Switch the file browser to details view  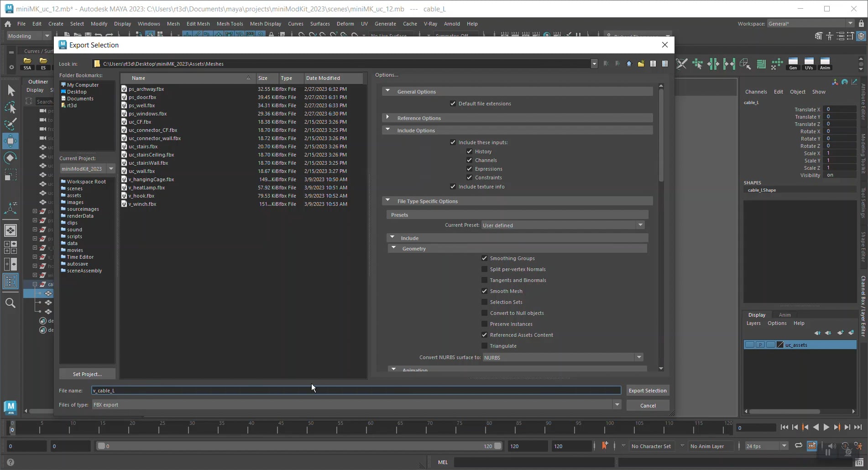pyautogui.click(x=664, y=63)
